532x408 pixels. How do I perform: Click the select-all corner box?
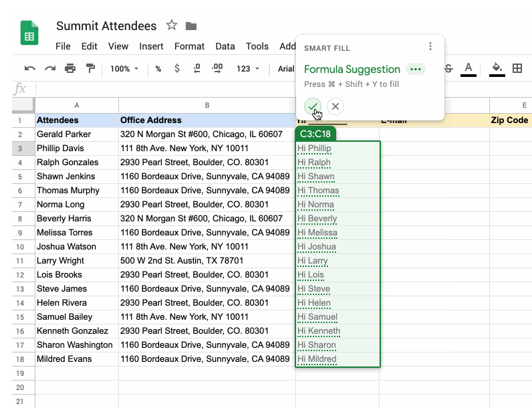click(23, 105)
